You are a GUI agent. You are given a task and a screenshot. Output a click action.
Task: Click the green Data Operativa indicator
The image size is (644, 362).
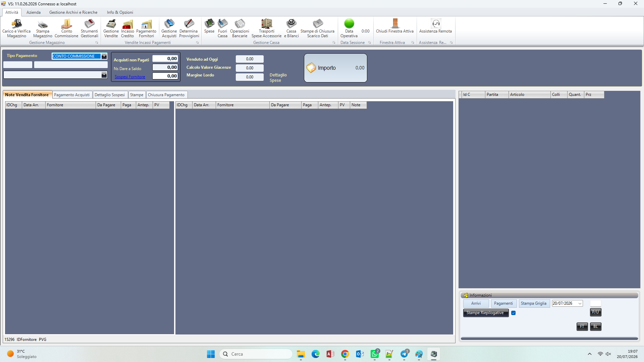click(349, 23)
